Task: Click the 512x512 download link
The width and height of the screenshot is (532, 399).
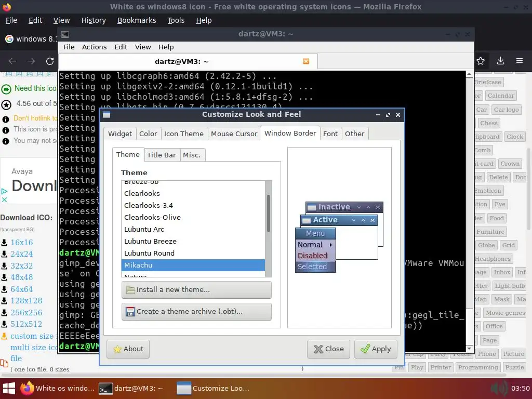Action: [26, 324]
